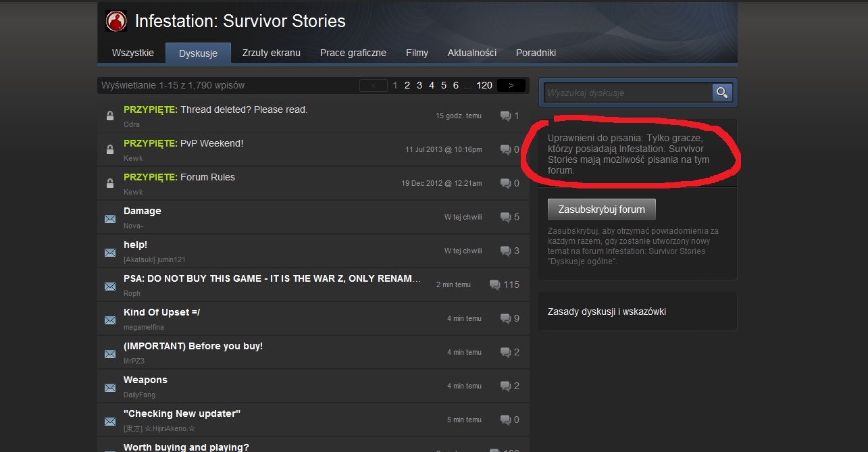Jump to page 3 of discussions
The image size is (868, 452).
(419, 85)
